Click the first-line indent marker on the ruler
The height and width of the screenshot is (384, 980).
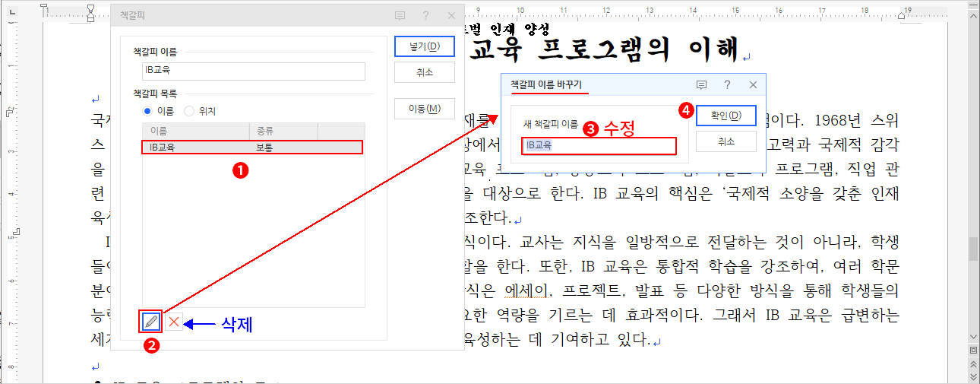point(90,8)
